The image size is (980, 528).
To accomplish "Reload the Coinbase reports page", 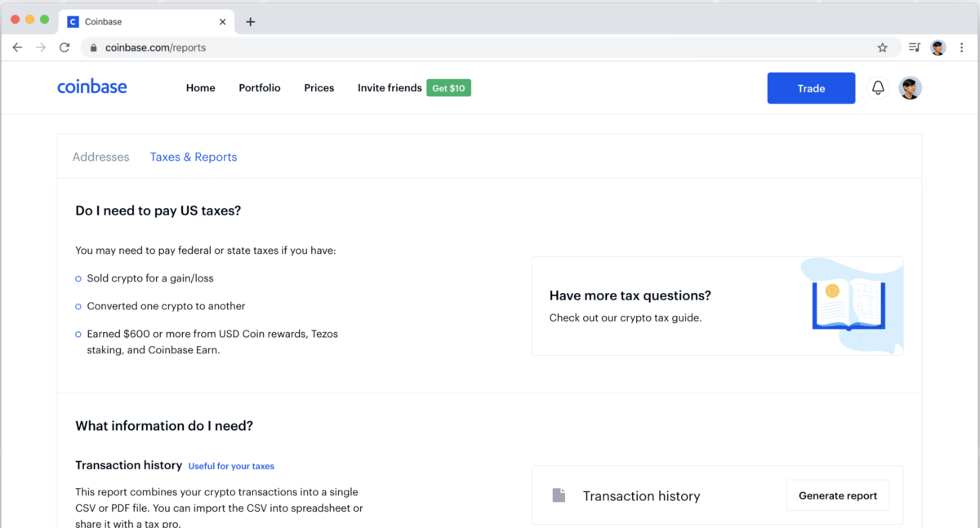I will [65, 47].
